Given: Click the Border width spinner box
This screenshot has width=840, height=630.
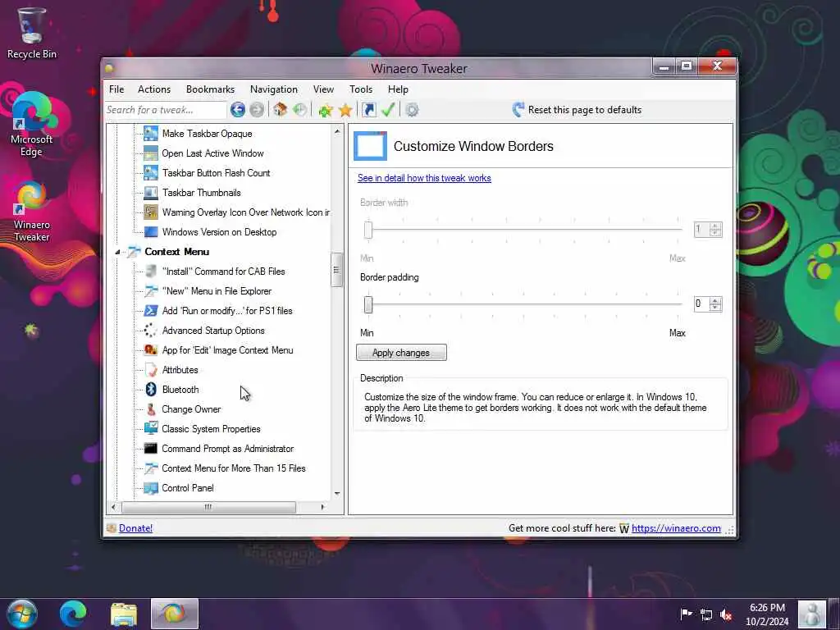Looking at the screenshot, I should (x=708, y=230).
